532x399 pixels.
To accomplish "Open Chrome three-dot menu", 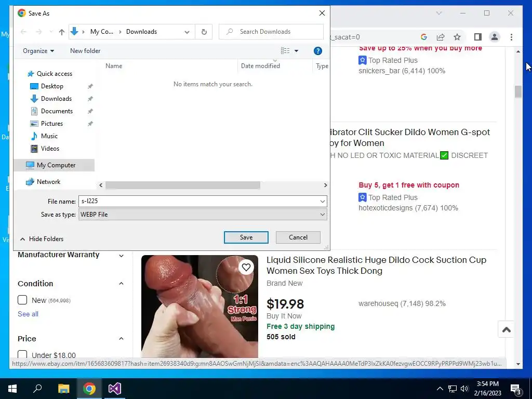I will tap(511, 37).
